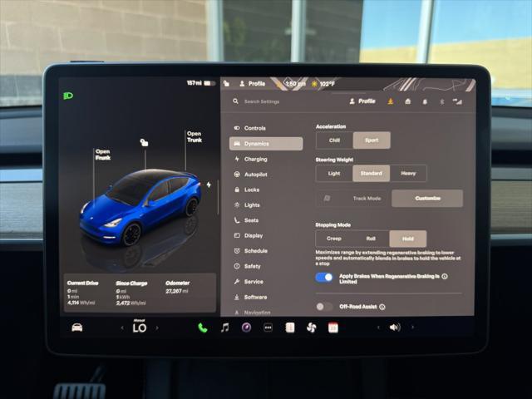The height and width of the screenshot is (399, 532).
Task: Tap the notifications bell icon
Action: point(425,101)
